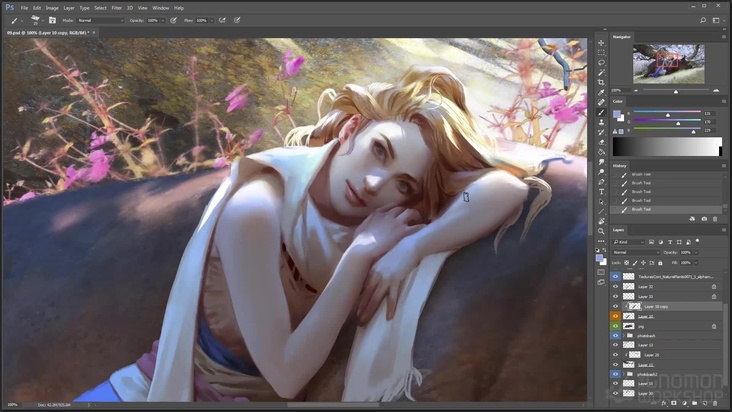732x412 pixels.
Task: Delete the current history state
Action: tap(715, 219)
